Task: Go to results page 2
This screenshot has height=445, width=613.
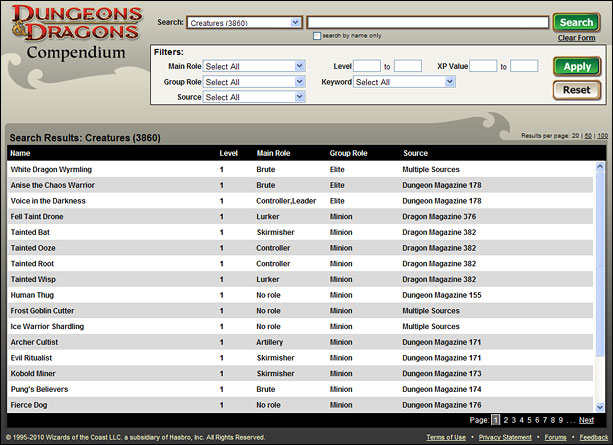Action: 506,420
